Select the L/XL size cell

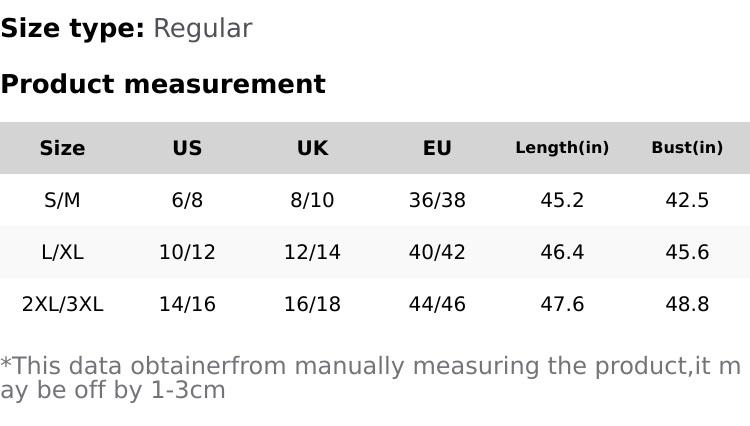pyautogui.click(x=62, y=252)
